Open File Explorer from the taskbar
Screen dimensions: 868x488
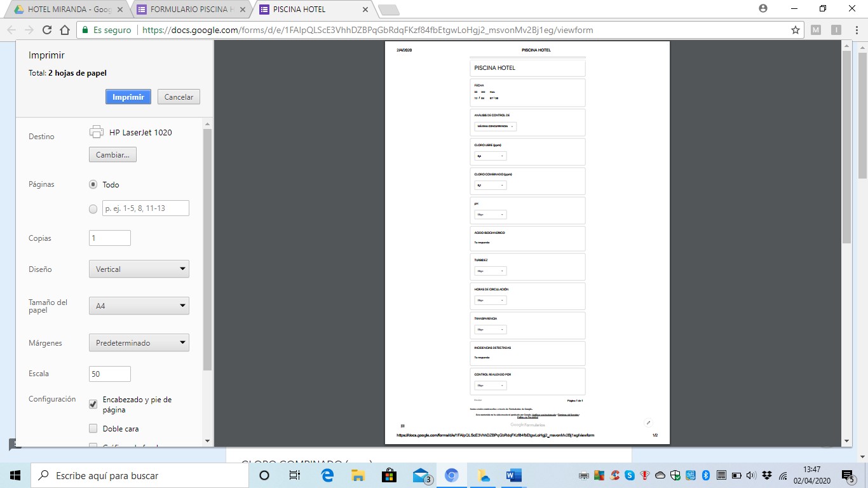coord(358,475)
